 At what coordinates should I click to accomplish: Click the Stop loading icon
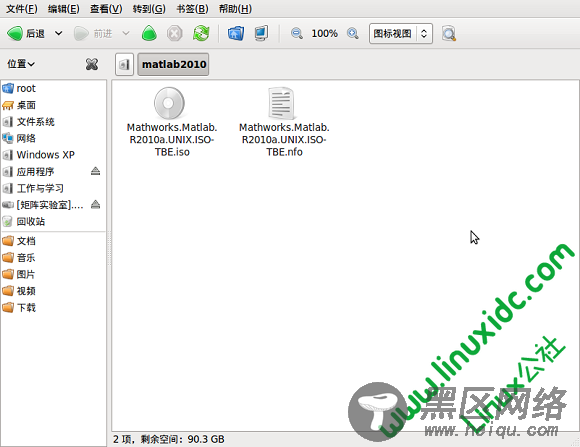pyautogui.click(x=174, y=34)
